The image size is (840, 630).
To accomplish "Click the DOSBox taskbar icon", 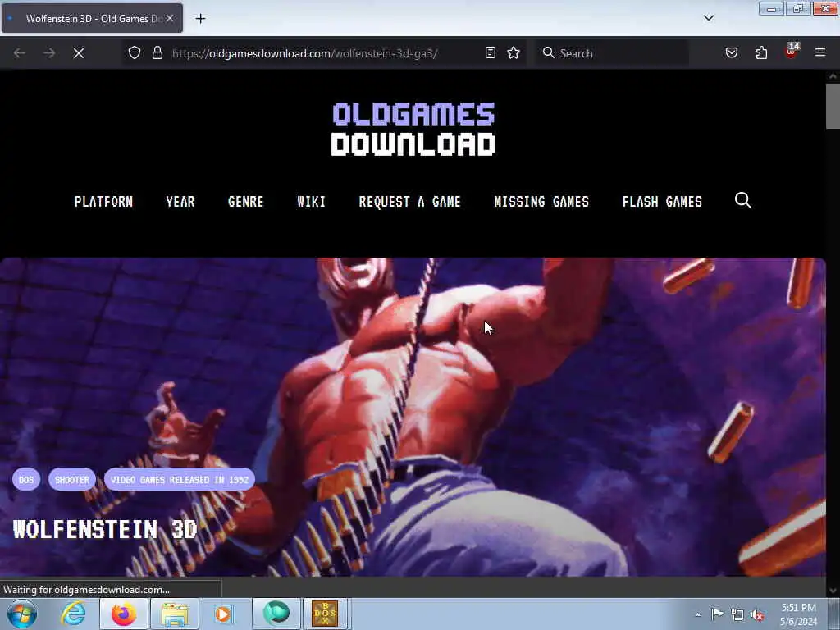I will [326, 614].
